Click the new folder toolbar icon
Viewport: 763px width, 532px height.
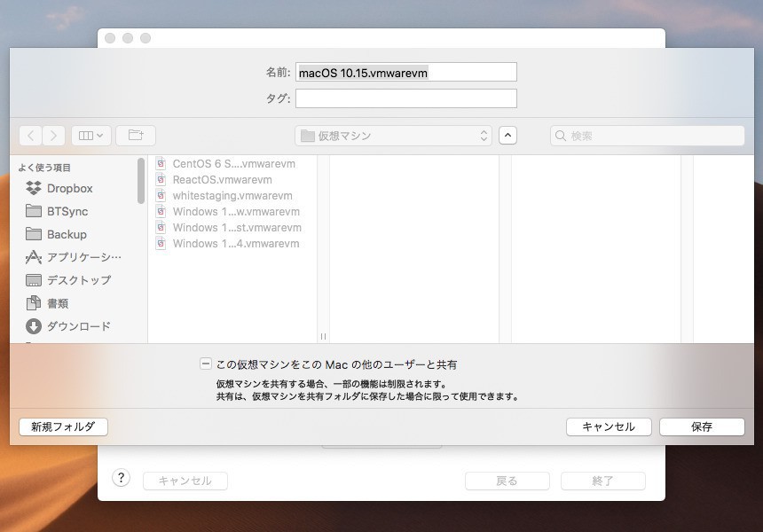(x=136, y=136)
